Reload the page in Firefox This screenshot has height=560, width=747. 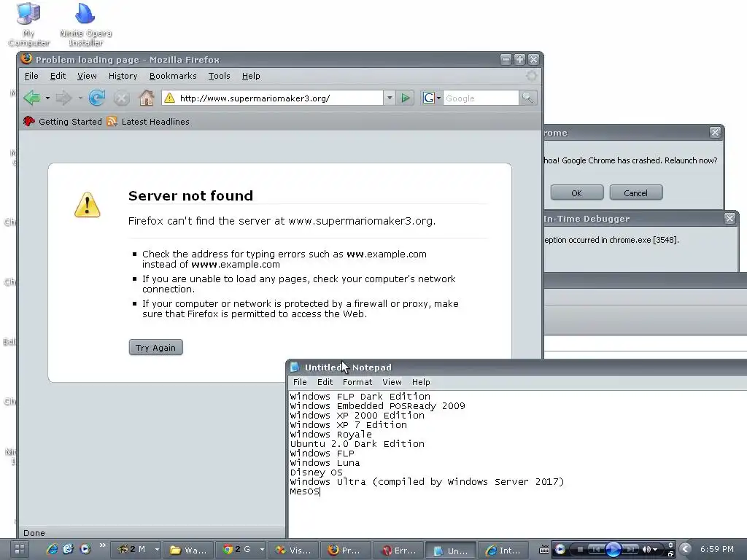pos(97,98)
